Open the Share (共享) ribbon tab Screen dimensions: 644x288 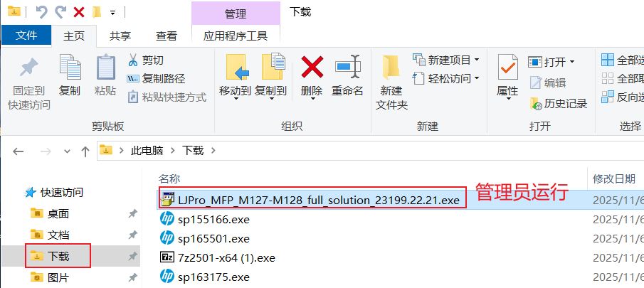[120, 36]
